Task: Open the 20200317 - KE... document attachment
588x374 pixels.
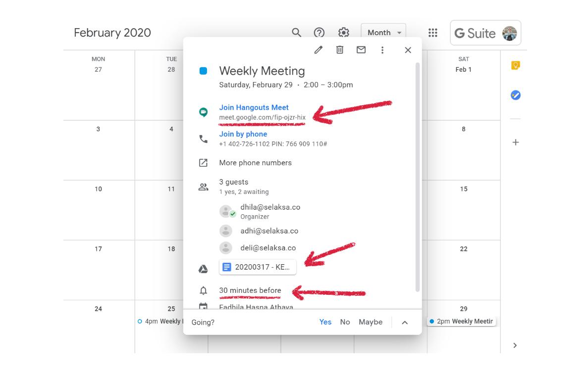Action: tap(258, 267)
